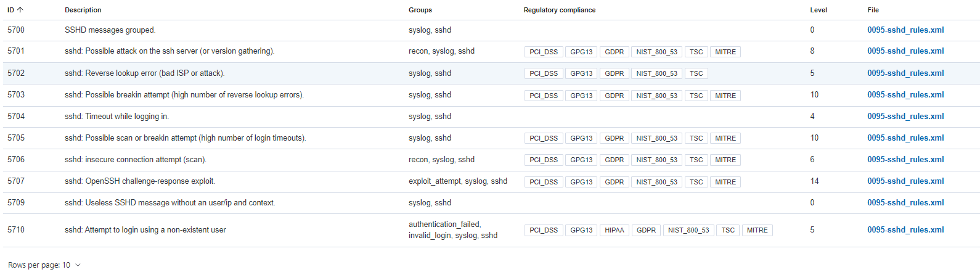Click GPG13 tag in rule 5703 row
Viewport: 980px width, 280px height.
pyautogui.click(x=581, y=96)
